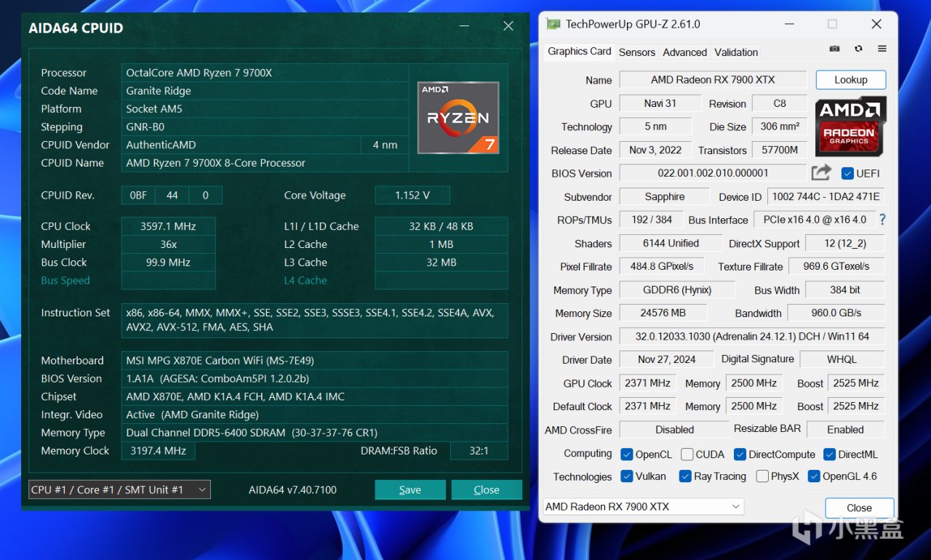Click the Bandwidth 960.0 GB/s field
Screen dimensions: 931x560
click(836, 313)
